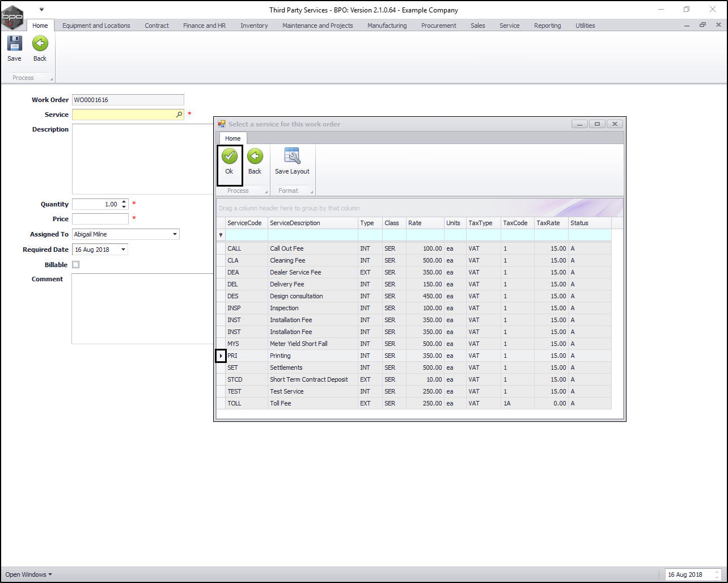The height and width of the screenshot is (583, 728).
Task: Switch to the Contract tab
Action: point(157,26)
